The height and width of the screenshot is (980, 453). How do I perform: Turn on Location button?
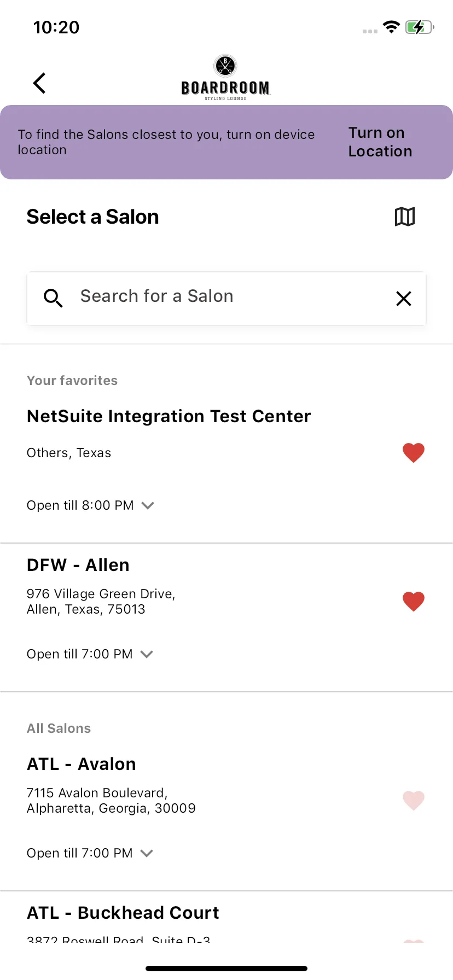click(x=380, y=142)
